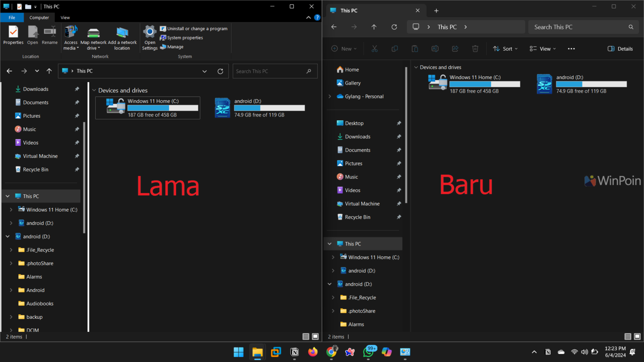
Task: Toggle the Details pane in the new Explorer
Action: click(x=620, y=49)
